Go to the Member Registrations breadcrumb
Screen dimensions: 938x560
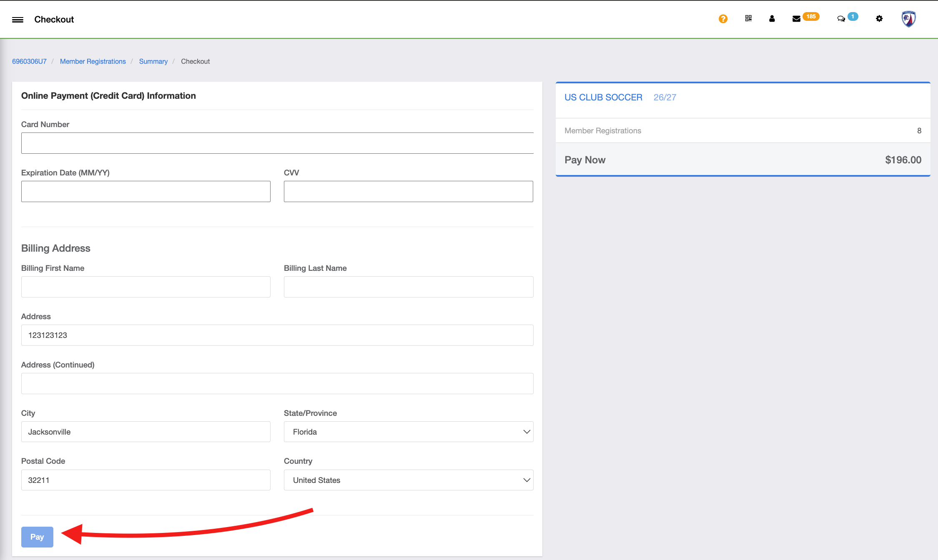(x=93, y=61)
